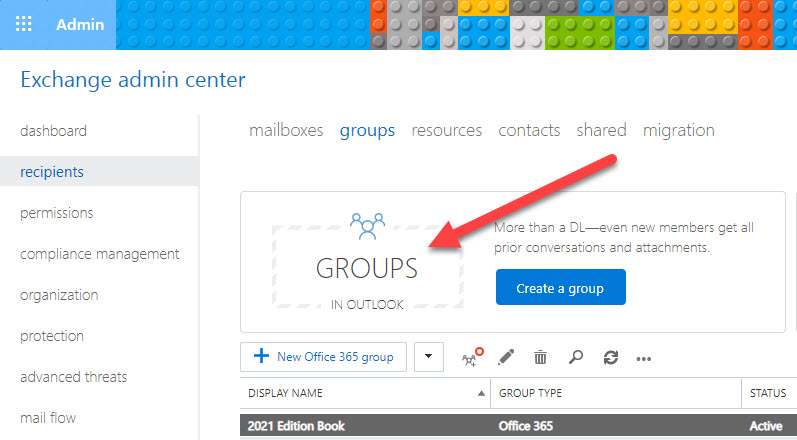The height and width of the screenshot is (440, 797).
Task: Switch to the mailboxes tab
Action: (285, 130)
